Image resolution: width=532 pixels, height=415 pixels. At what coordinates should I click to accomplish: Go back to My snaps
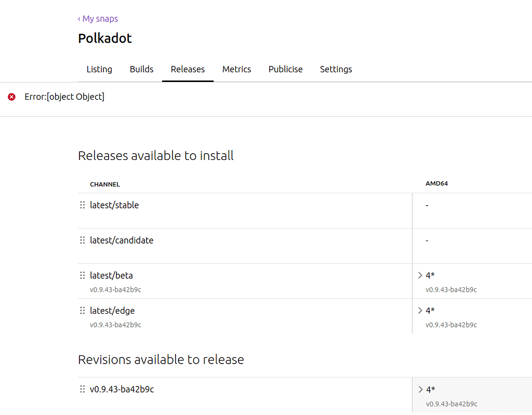pyautogui.click(x=98, y=19)
